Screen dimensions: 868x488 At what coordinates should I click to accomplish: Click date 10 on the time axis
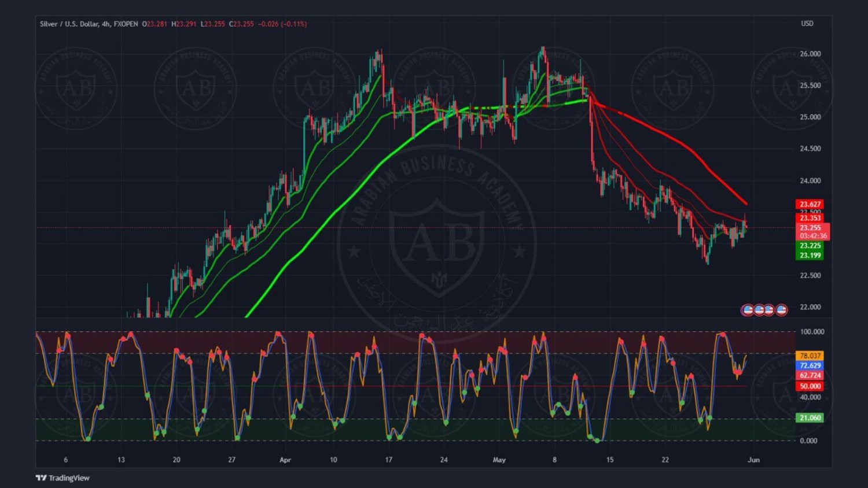click(333, 460)
